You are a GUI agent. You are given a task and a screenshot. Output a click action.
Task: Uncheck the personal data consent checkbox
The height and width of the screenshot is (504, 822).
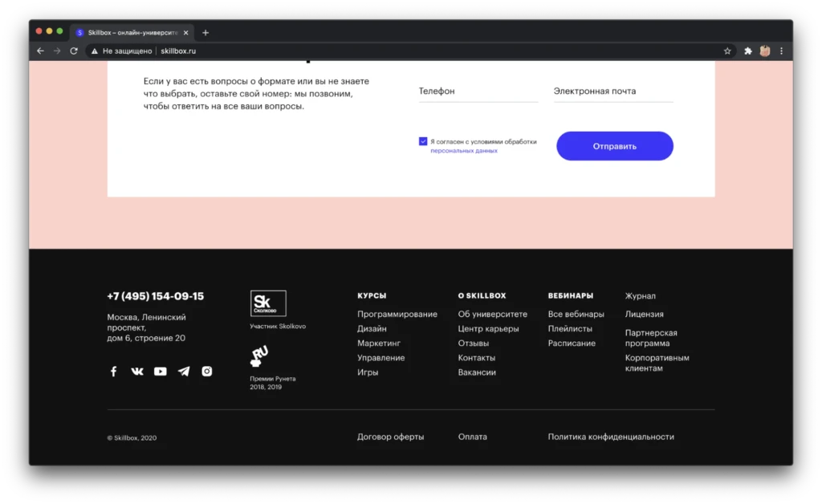click(x=423, y=141)
